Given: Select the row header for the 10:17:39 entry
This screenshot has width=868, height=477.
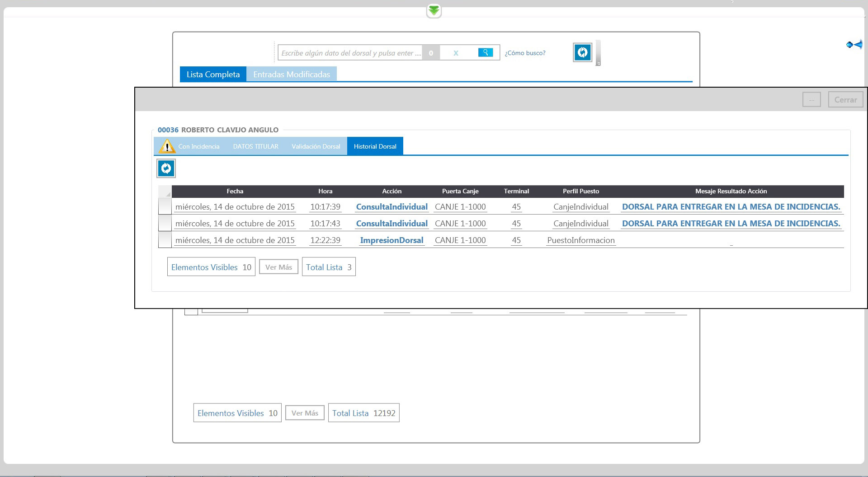Looking at the screenshot, I should point(165,207).
